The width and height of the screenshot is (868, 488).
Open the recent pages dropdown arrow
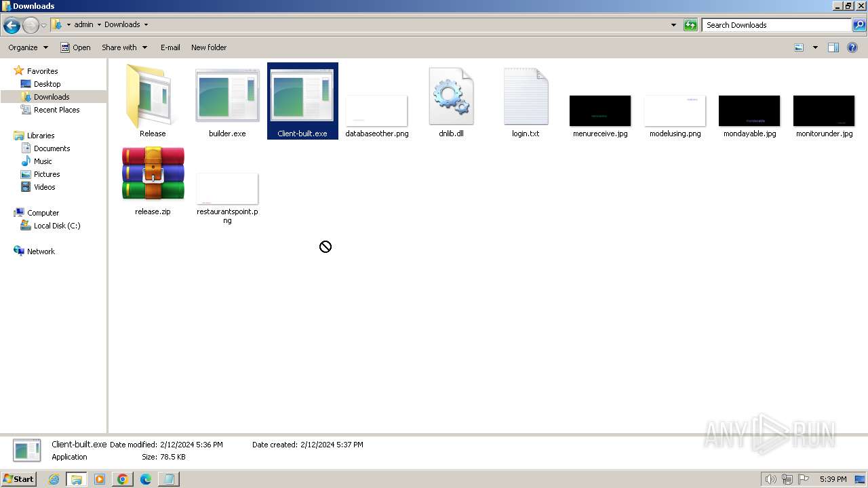click(44, 26)
